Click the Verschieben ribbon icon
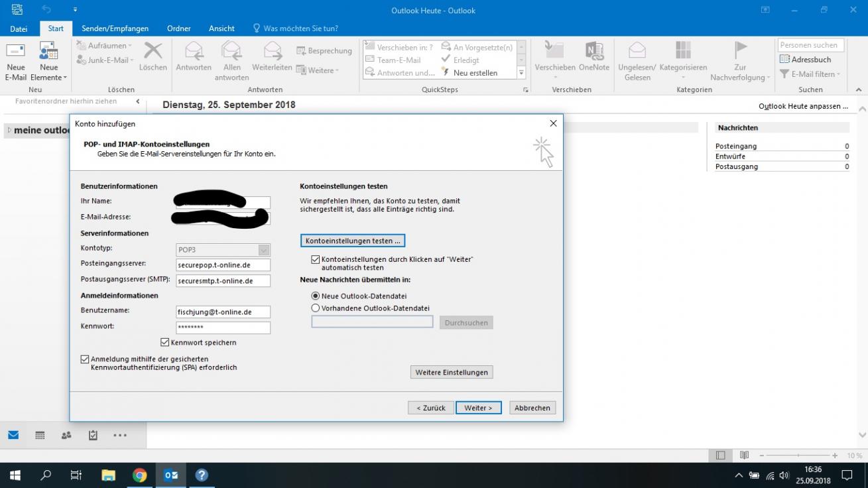The image size is (868, 488). point(554,51)
